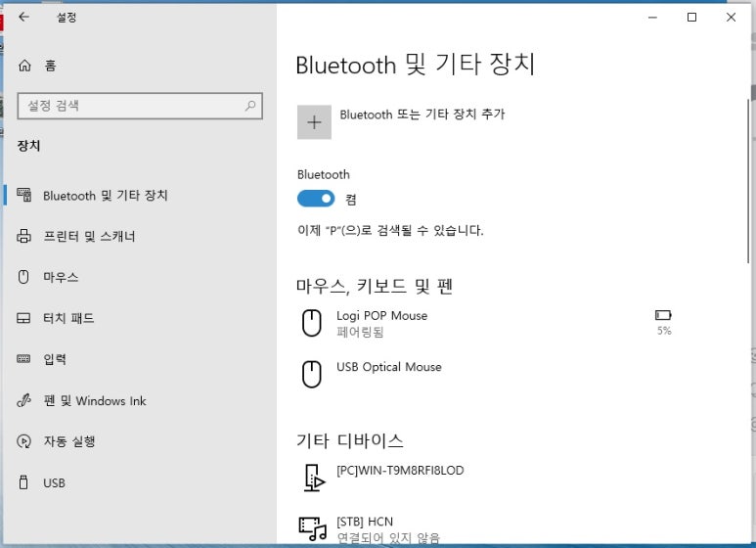756x548 pixels.
Task: Select the Logi POP Mouse device icon
Action: (312, 323)
